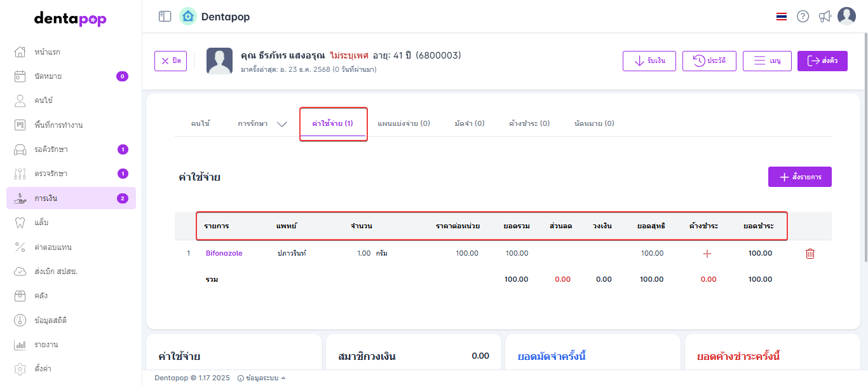
Task: Switch to the มัดจำ (0) tab
Action: click(x=470, y=123)
